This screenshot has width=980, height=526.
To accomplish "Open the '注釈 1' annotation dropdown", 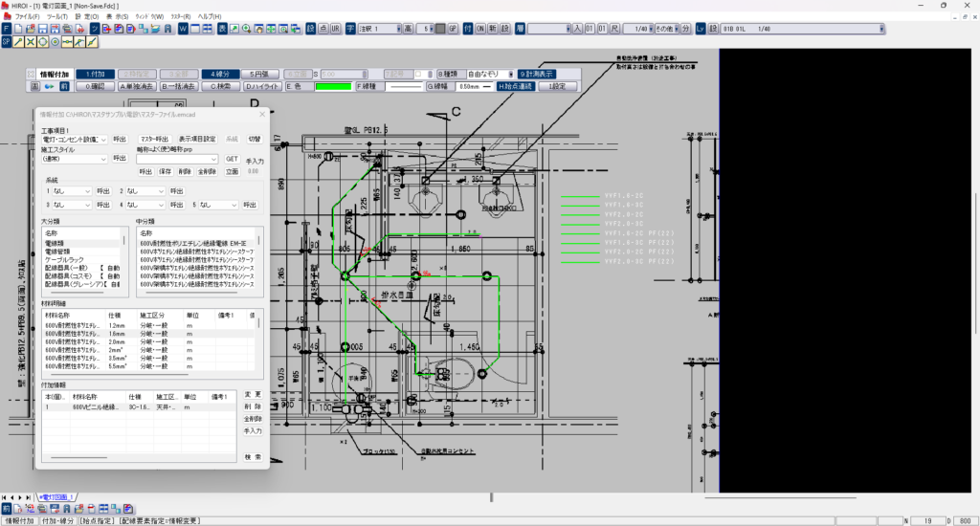I will 379,29.
